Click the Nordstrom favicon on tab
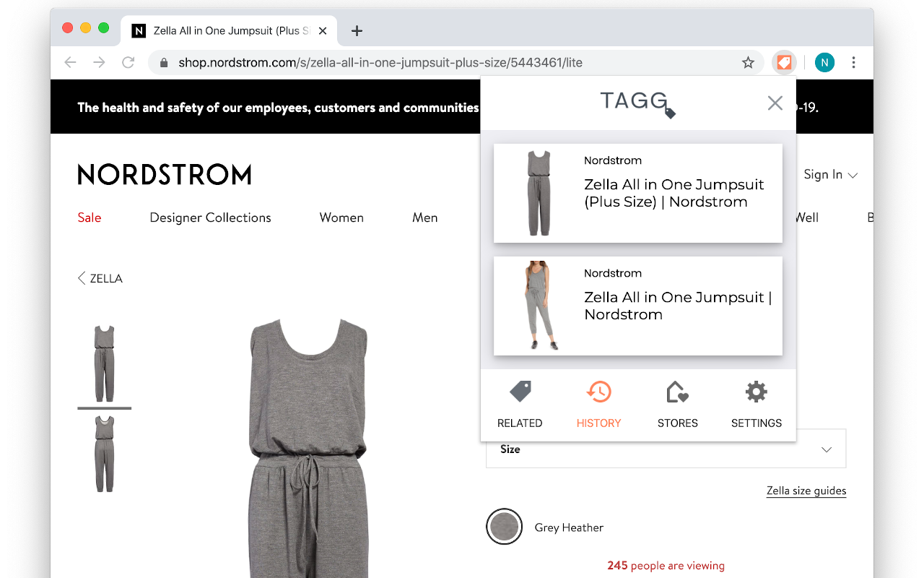The width and height of the screenshot is (924, 578). (139, 30)
